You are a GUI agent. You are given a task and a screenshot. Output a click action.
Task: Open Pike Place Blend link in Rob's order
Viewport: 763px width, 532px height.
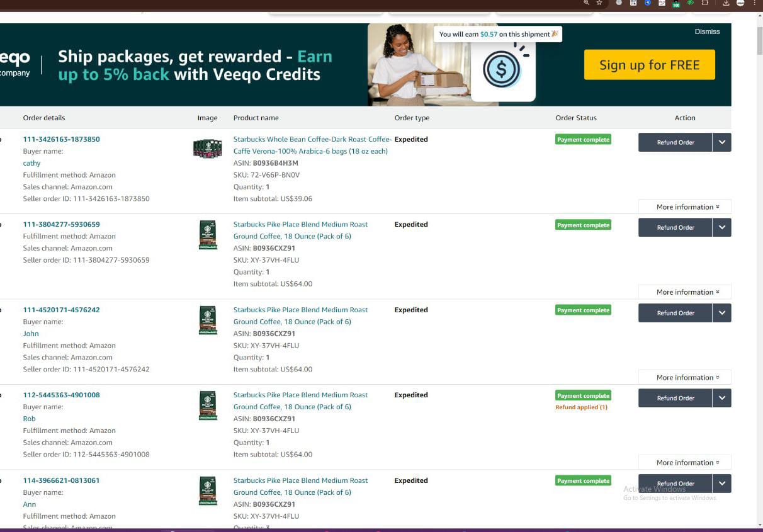pos(300,401)
